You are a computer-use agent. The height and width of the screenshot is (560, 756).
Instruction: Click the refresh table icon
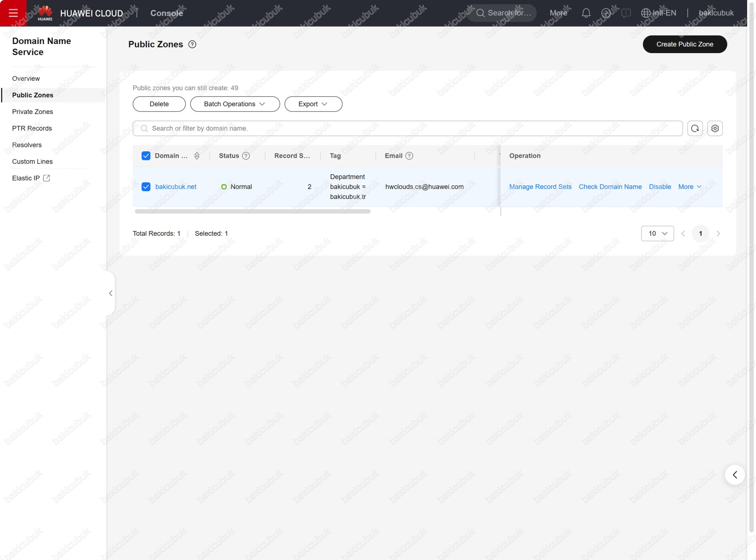695,129
